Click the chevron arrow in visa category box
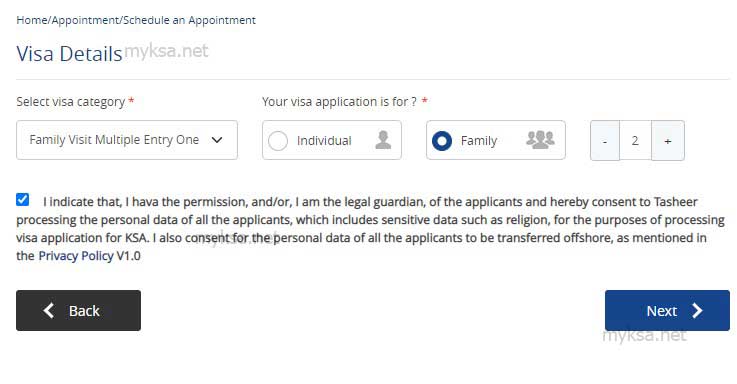Screen dimensions: 737x384 (x=217, y=140)
